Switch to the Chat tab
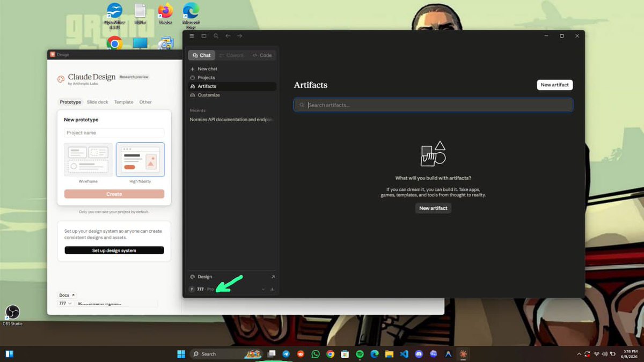This screenshot has width=644, height=362. (x=202, y=55)
